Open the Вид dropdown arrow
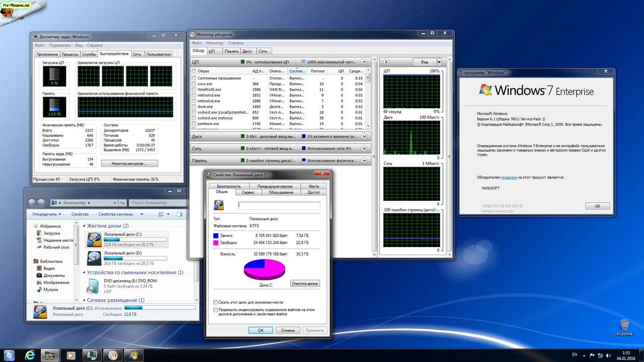This screenshot has height=362, width=644. point(439,62)
